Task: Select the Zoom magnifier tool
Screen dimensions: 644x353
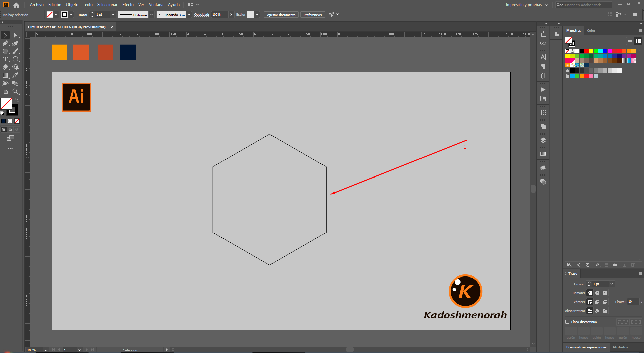Action: pyautogui.click(x=15, y=91)
